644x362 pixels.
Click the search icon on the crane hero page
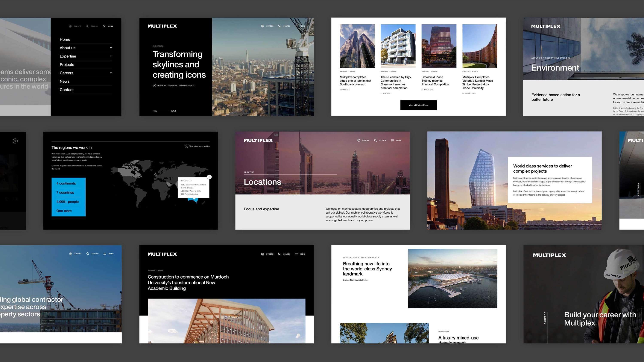pos(88,254)
